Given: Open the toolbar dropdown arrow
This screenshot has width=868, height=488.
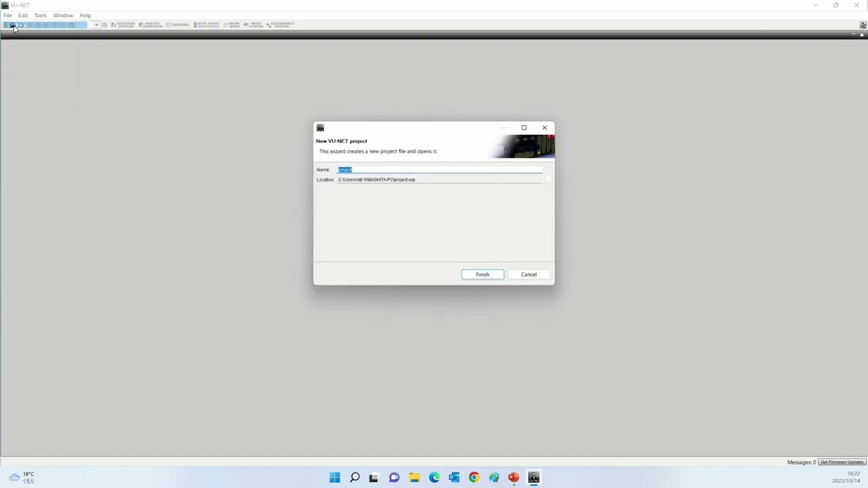Looking at the screenshot, I should 96,25.
